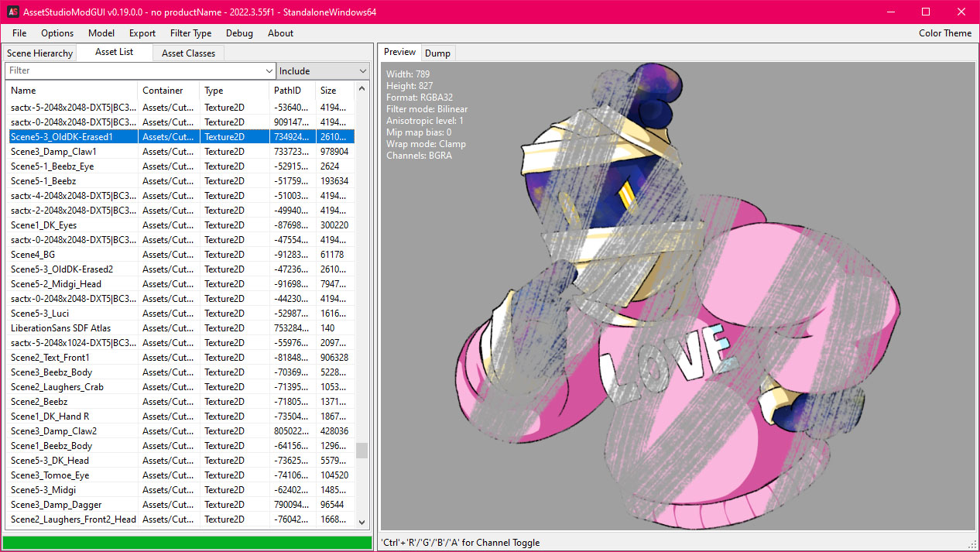This screenshot has width=980, height=552.
Task: Minimize the AssetStudioModGUI window
Action: click(890, 12)
